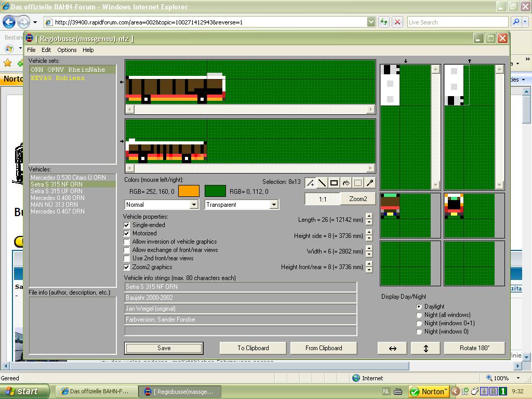Switch to 1:1 view
Image resolution: width=532 pixels, height=399 pixels.
coord(323,199)
